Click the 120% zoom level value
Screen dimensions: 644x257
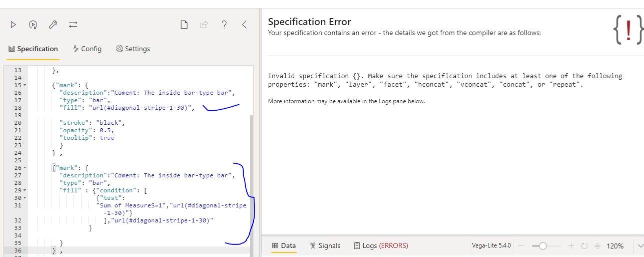[615, 246]
